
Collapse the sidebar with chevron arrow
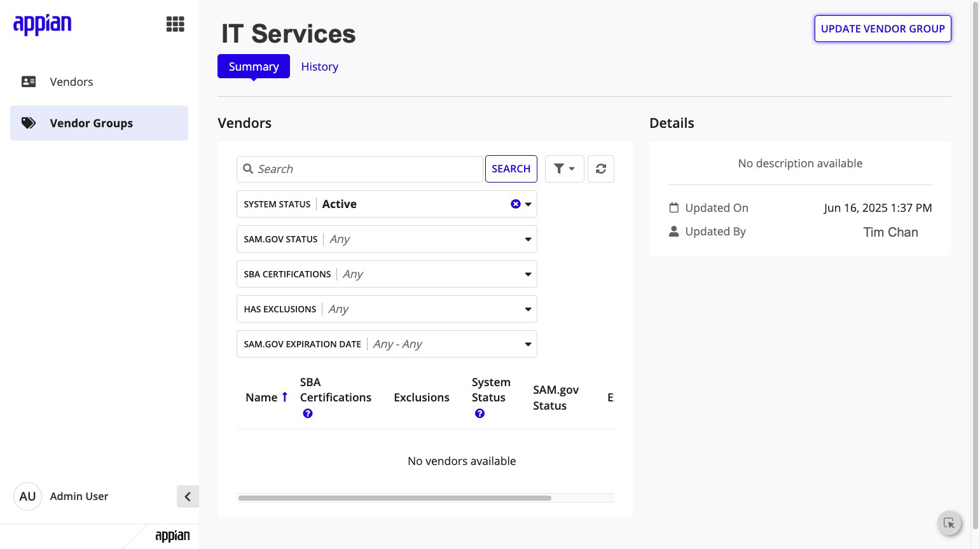pyautogui.click(x=188, y=497)
